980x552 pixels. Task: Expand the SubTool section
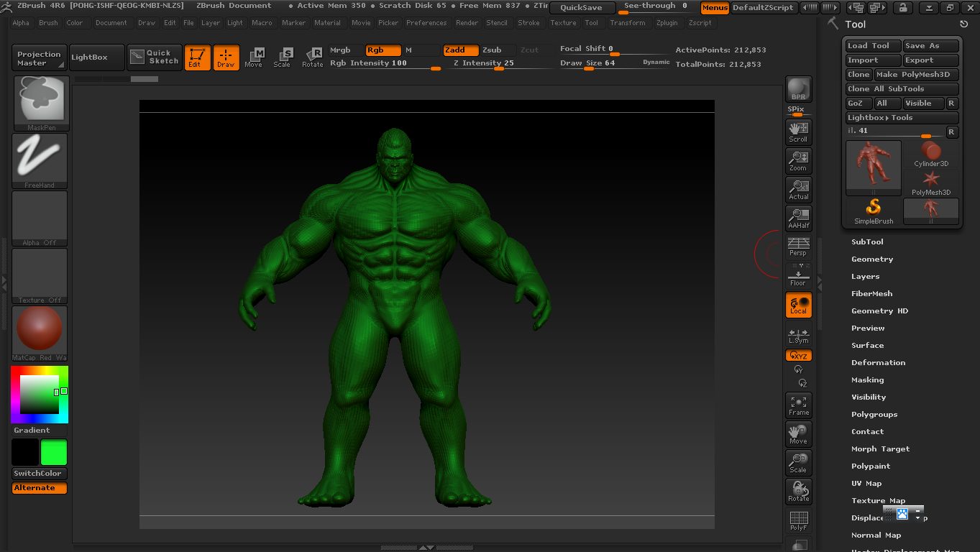[867, 242]
